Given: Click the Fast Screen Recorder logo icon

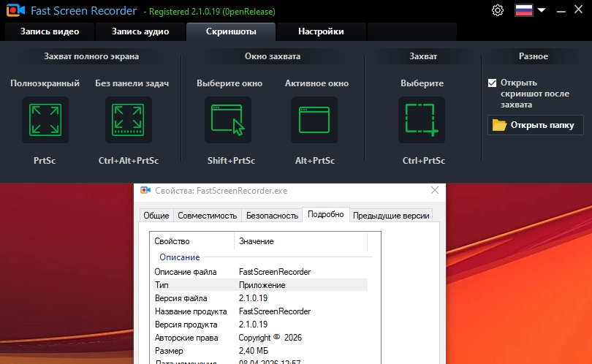Looking at the screenshot, I should pos(15,10).
